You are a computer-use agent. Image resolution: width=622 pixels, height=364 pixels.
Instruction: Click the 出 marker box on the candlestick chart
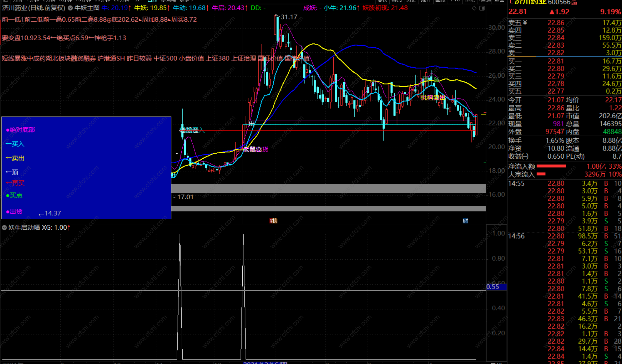[x=251, y=124]
